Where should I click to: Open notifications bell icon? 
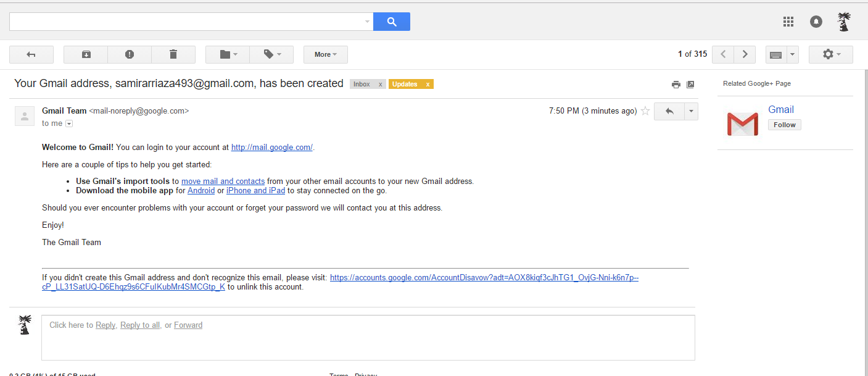[x=816, y=22]
